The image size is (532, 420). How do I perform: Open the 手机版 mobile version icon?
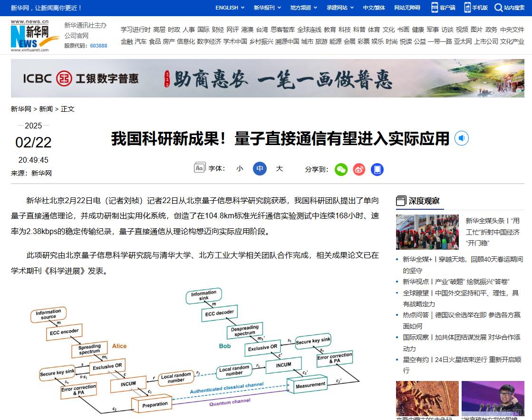pos(467,8)
